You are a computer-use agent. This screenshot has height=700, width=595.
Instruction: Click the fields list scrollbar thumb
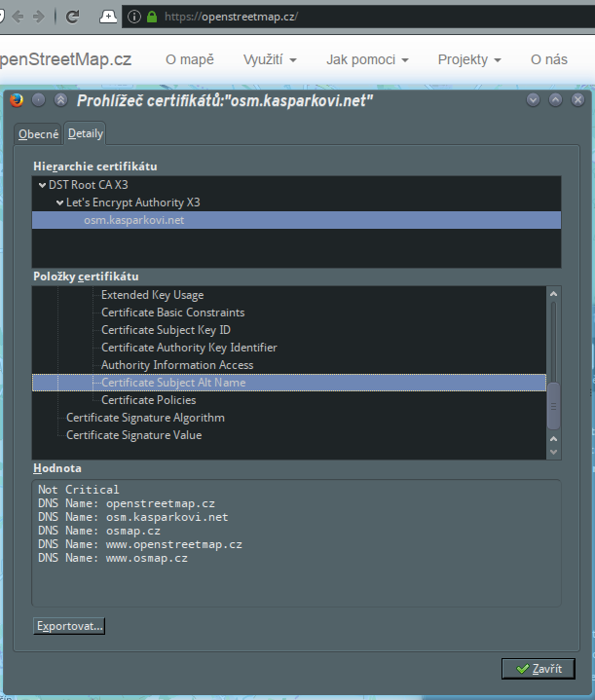(x=553, y=406)
